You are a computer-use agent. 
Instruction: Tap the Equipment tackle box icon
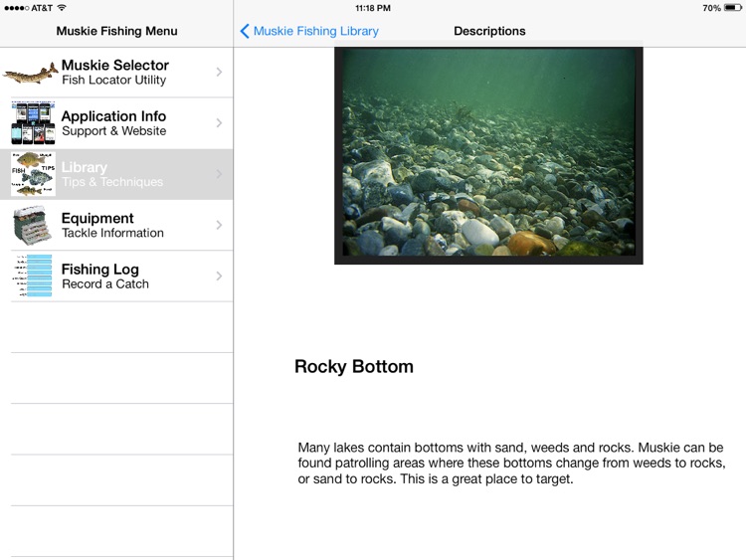point(33,225)
